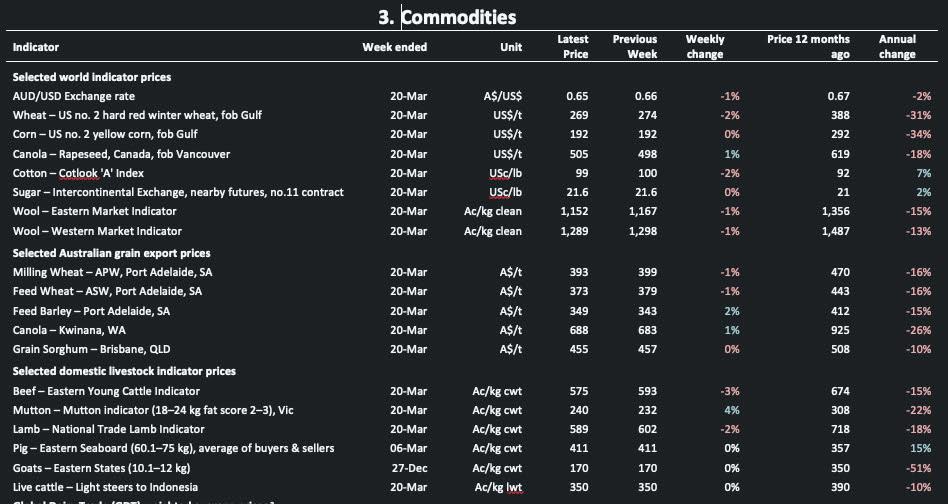Click the Week ended column header
The image size is (948, 504).
coord(395,47)
